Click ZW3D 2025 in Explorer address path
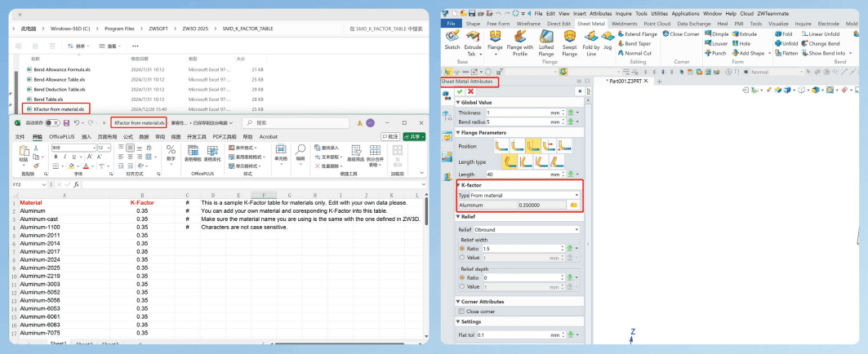Image resolution: width=868 pixels, height=354 pixels. tap(197, 29)
